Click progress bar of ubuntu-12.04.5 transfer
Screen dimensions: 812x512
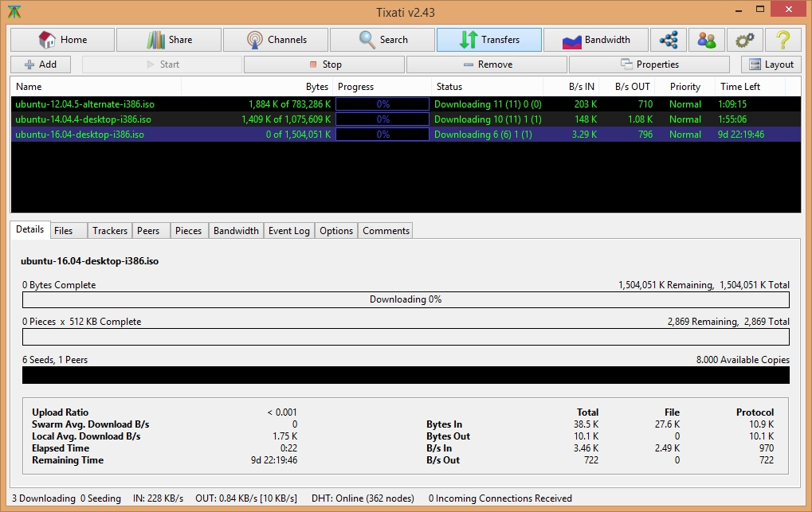tap(382, 104)
